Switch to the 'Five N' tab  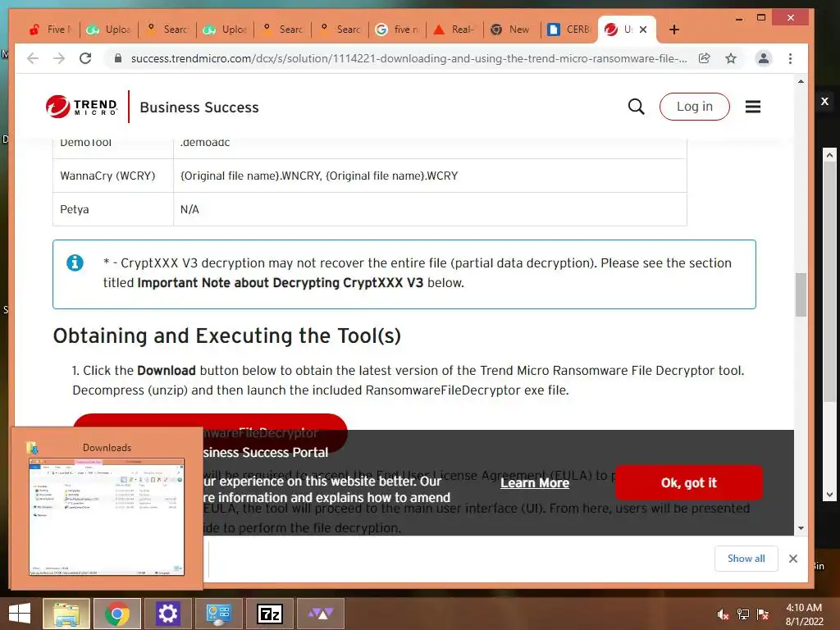tap(51, 30)
